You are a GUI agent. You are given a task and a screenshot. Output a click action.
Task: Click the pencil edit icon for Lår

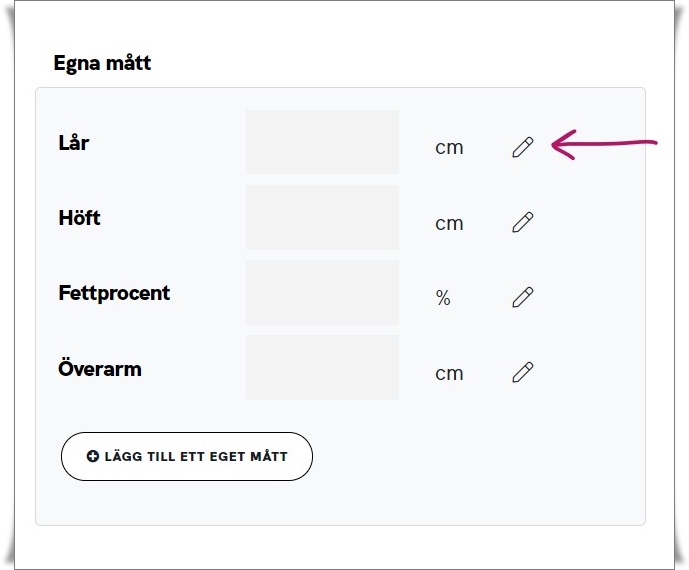click(x=522, y=147)
